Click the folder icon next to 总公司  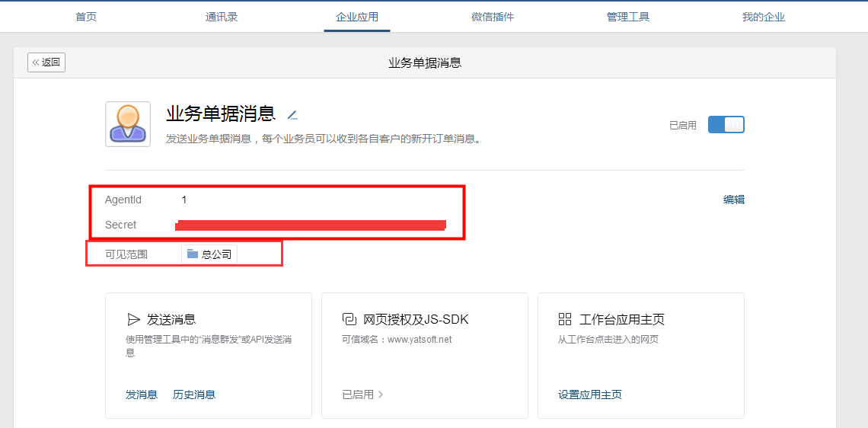click(x=193, y=254)
